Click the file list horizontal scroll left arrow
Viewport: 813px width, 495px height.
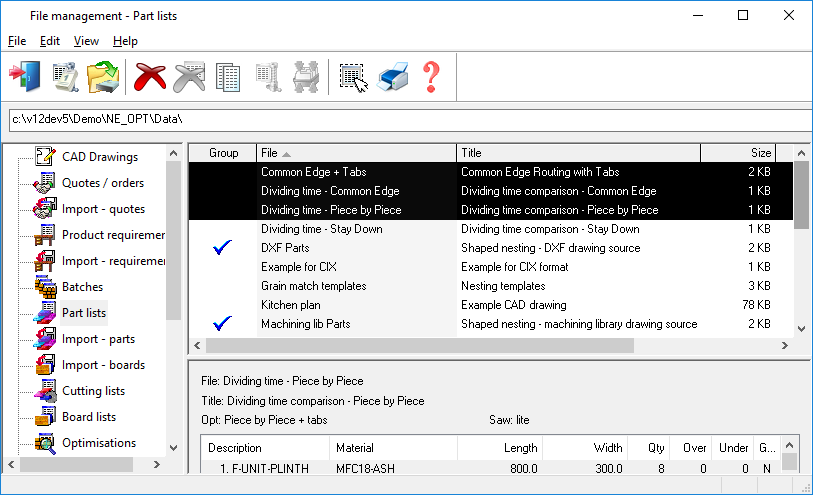(x=197, y=346)
